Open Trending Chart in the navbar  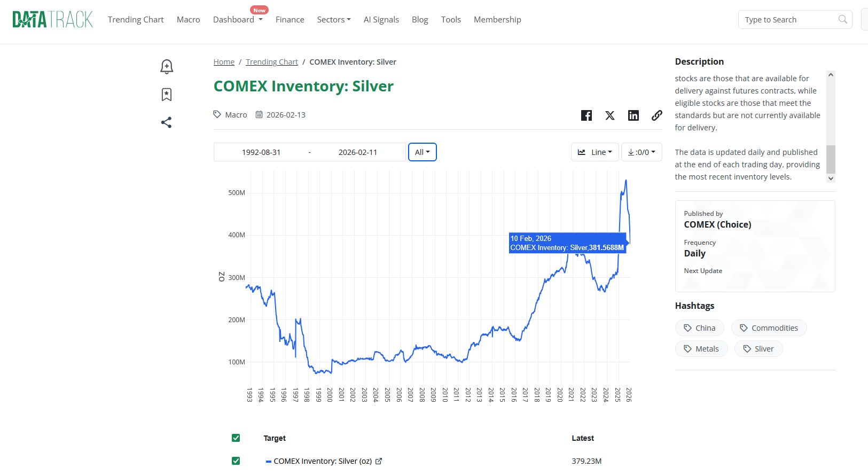point(136,20)
